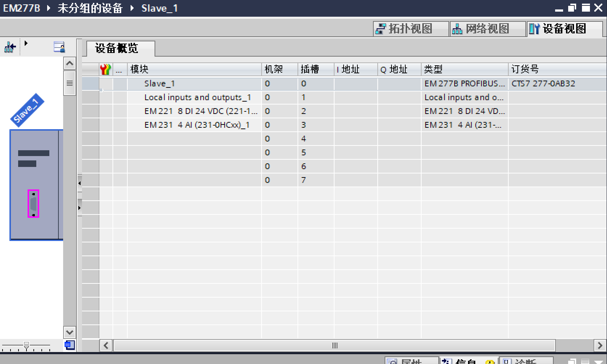The height and width of the screenshot is (364, 607).
Task: Expand the inspector window arrow
Action: coord(599,362)
